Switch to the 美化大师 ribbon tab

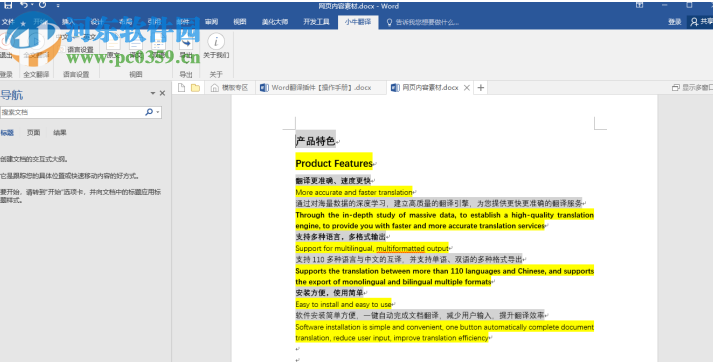[275, 22]
